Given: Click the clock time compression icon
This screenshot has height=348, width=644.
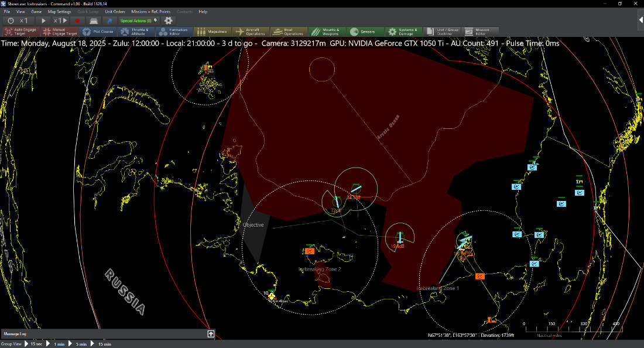Looking at the screenshot, I should (x=11, y=21).
